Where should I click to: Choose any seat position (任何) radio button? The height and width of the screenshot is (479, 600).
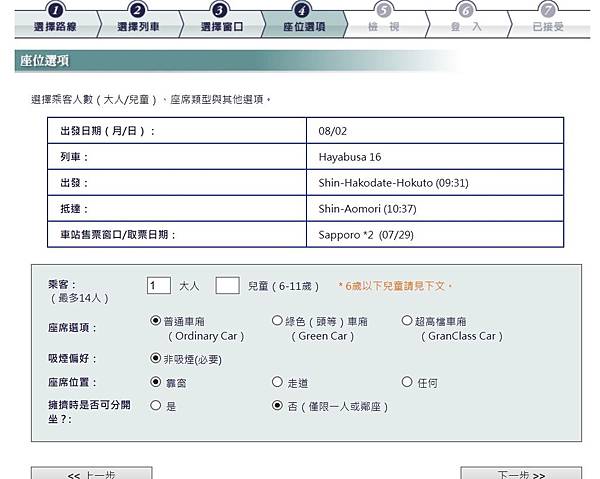coord(407,382)
